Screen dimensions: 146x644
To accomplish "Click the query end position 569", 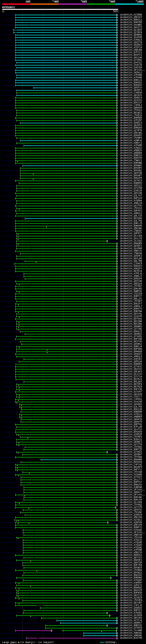I will pyautogui.click(x=115, y=11).
